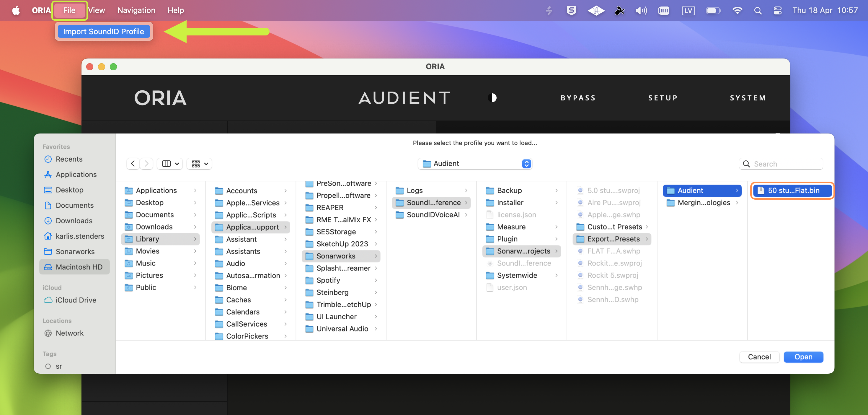Select the Measure folder
The width and height of the screenshot is (868, 415).
tap(522, 227)
